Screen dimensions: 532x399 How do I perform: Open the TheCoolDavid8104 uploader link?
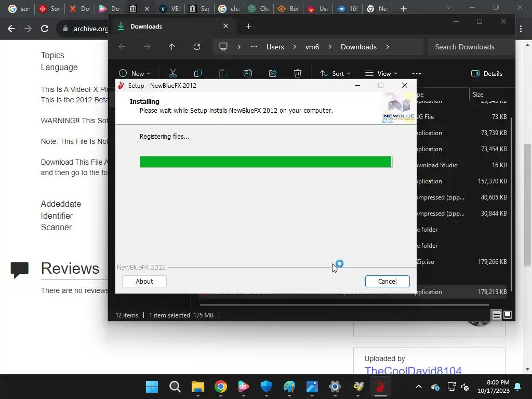(413, 370)
